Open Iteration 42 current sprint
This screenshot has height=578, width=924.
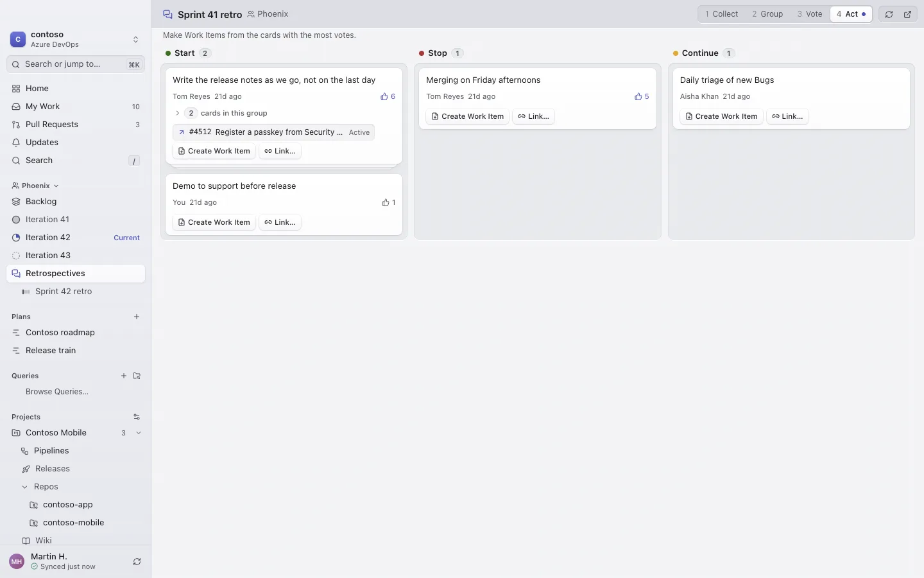point(76,238)
